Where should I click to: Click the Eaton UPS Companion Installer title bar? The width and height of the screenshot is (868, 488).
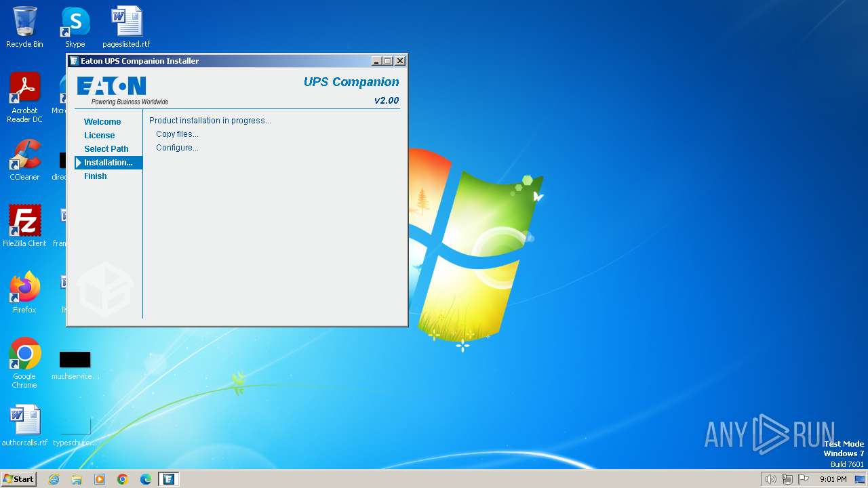coord(237,61)
